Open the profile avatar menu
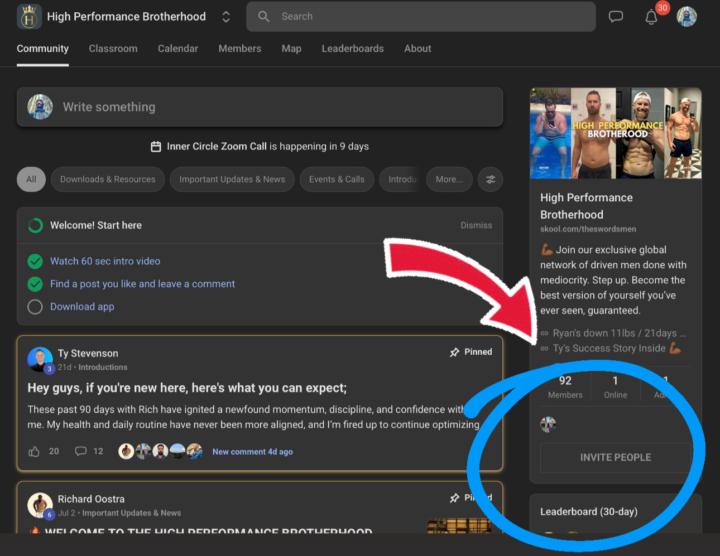The height and width of the screenshot is (556, 720). (686, 17)
